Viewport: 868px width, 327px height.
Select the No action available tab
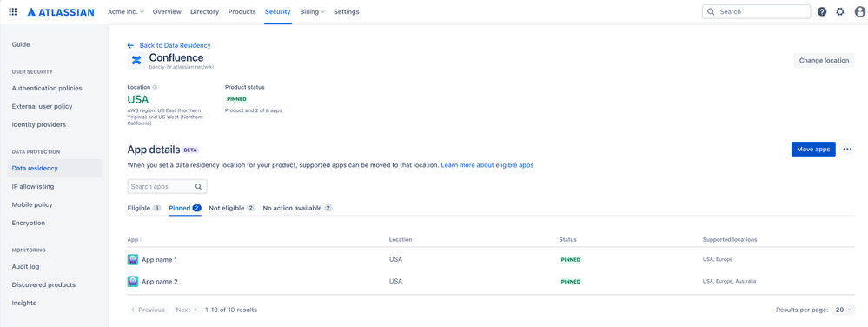click(298, 209)
